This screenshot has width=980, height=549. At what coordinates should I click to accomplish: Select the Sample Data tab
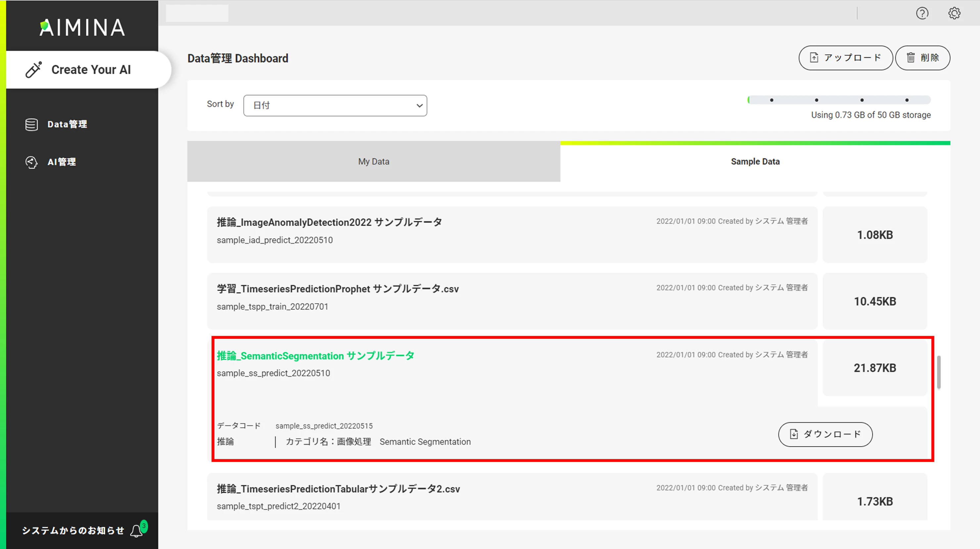pyautogui.click(x=755, y=161)
